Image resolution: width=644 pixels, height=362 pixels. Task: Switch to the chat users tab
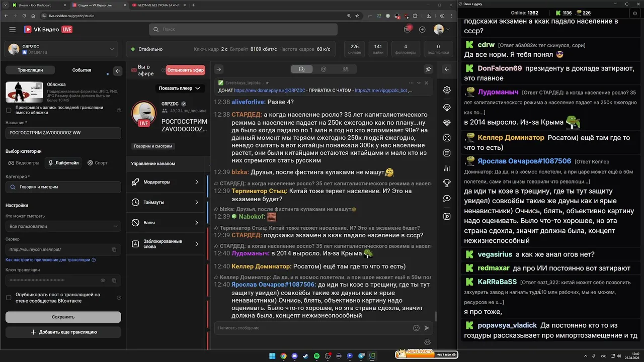click(x=345, y=69)
